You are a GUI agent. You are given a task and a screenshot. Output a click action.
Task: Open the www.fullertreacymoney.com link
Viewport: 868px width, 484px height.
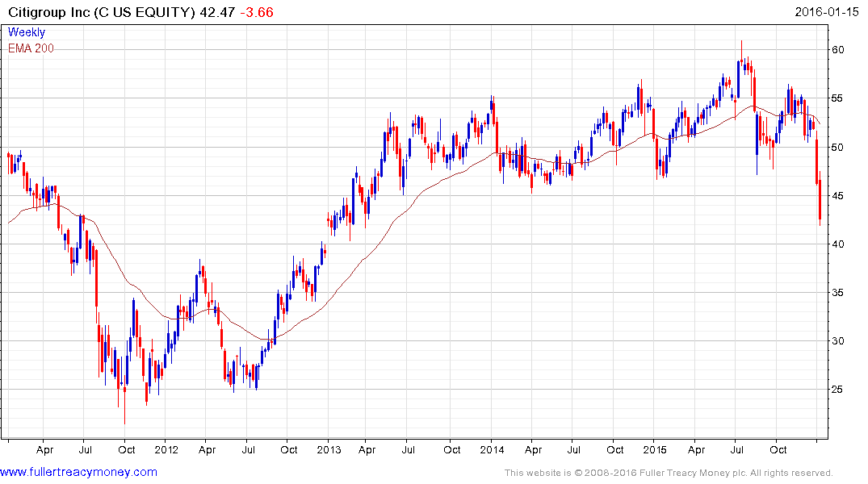pyautogui.click(x=78, y=472)
